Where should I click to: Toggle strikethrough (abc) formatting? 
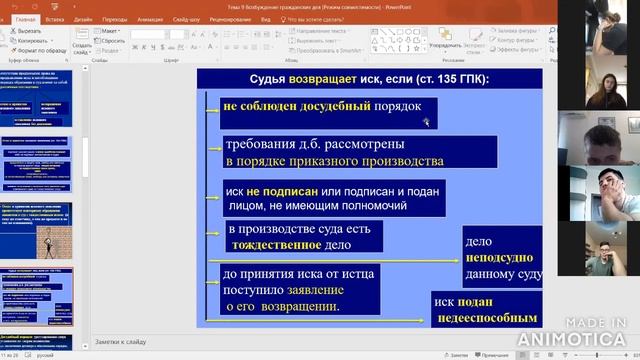(x=171, y=48)
